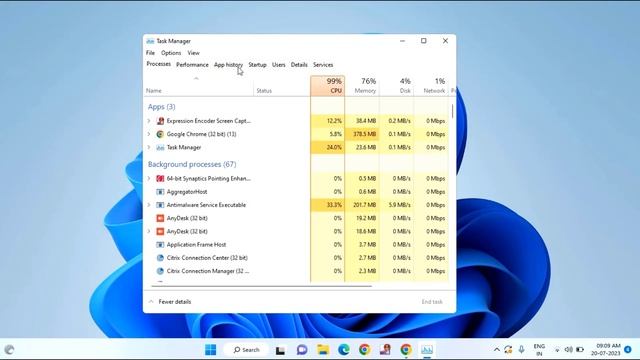Open Expression Encoder from the taskbar
The width and height of the screenshot is (640, 360).
click(x=385, y=350)
